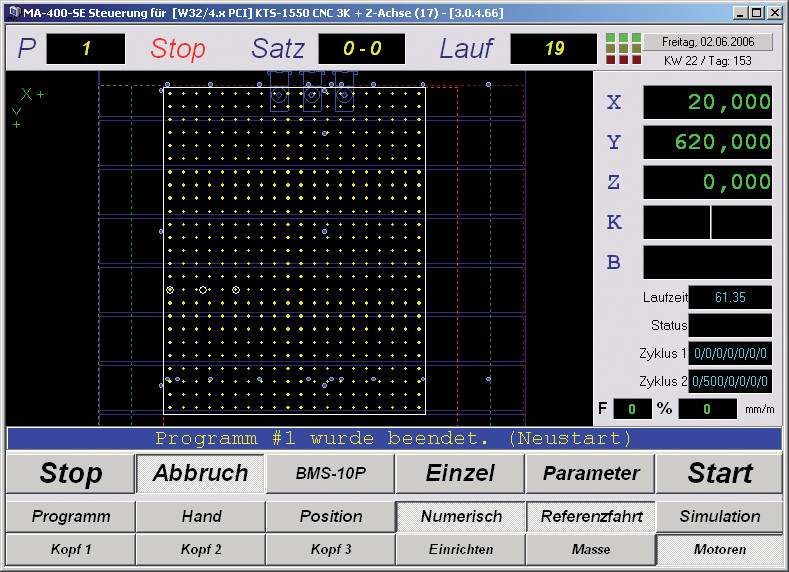Click the date display Freitag, 02.06.2006
This screenshot has width=789, height=572.
[x=708, y=42]
